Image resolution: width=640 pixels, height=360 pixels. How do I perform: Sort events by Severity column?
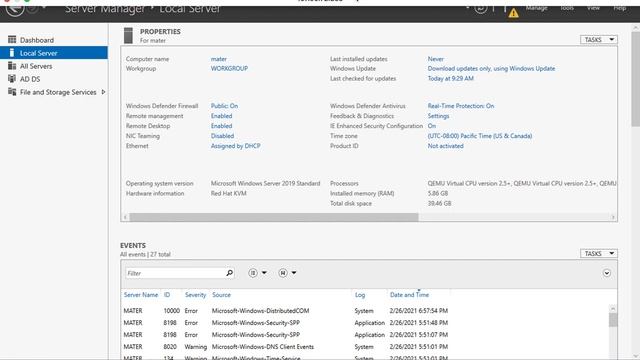[196, 295]
